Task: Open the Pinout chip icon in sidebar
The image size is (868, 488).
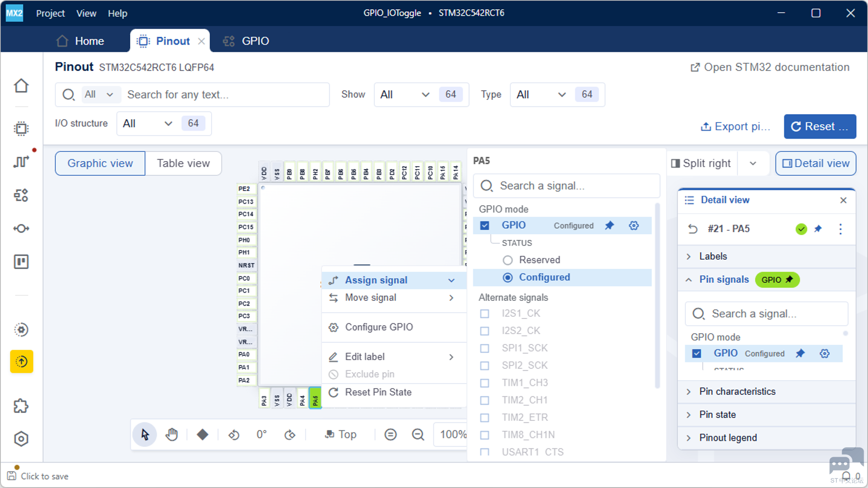Action: tap(21, 128)
